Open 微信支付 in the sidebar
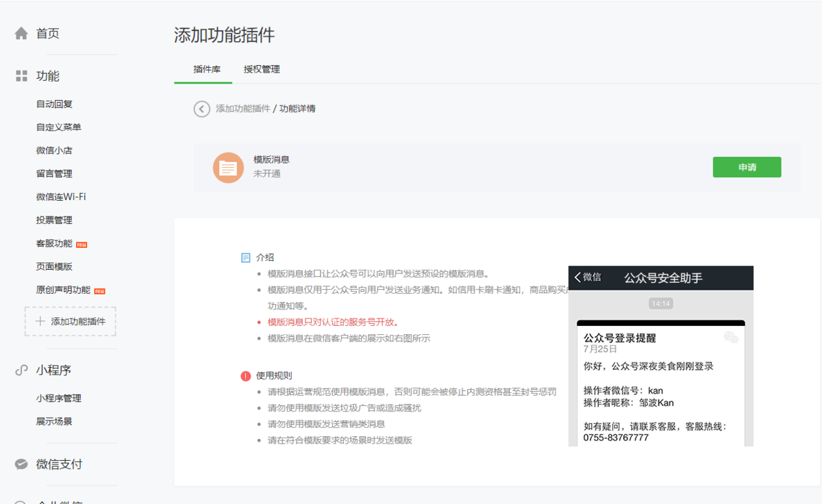822x504 pixels. coord(59,464)
